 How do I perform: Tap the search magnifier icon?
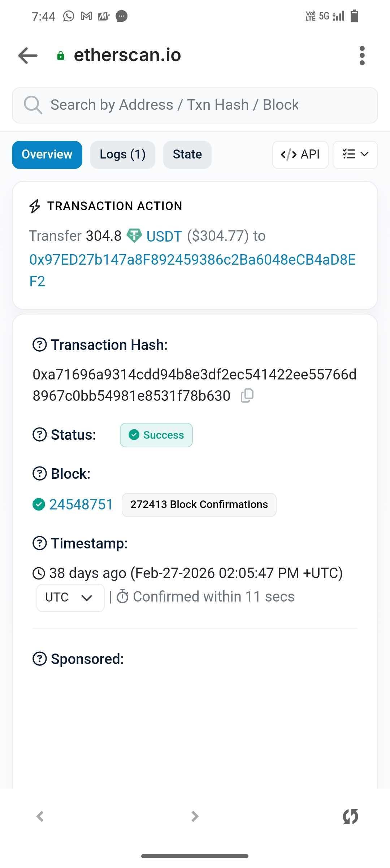pos(33,105)
